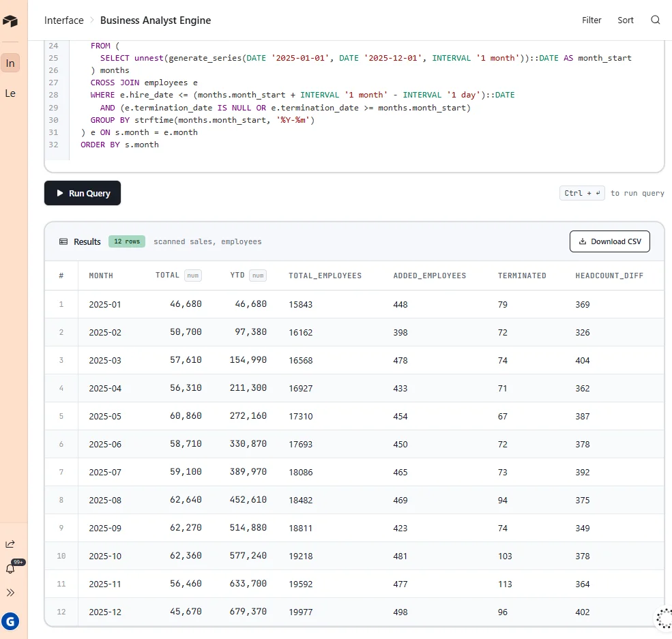Open the G user account avatar
The image size is (672, 639).
pos(10,621)
